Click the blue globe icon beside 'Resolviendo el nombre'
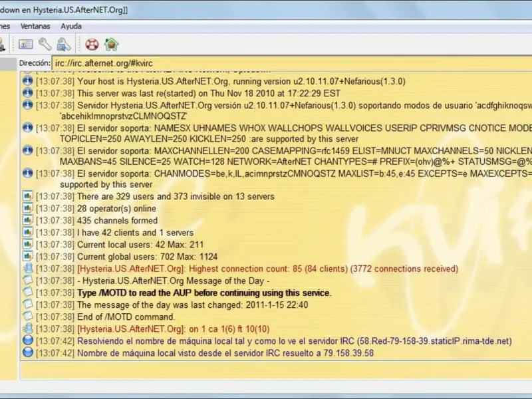The image size is (532, 399). (x=28, y=340)
